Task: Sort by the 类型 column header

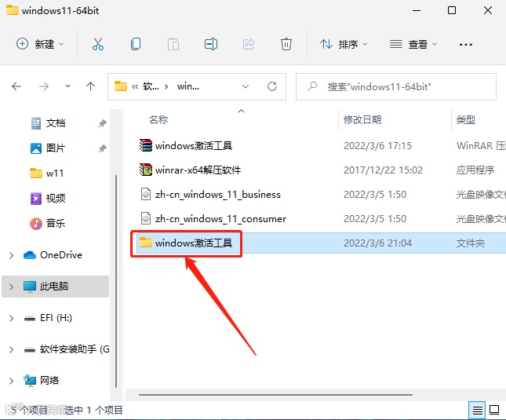Action: tap(466, 120)
